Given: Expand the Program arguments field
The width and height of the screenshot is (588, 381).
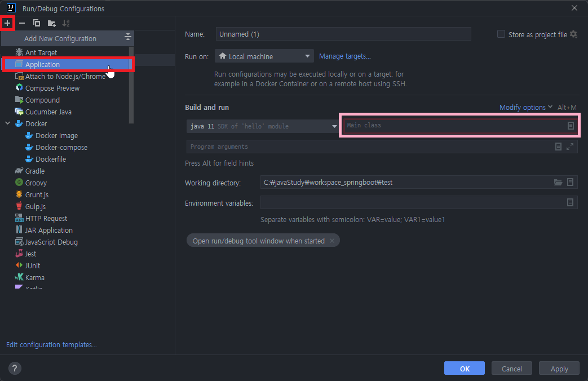Looking at the screenshot, I should coord(570,147).
